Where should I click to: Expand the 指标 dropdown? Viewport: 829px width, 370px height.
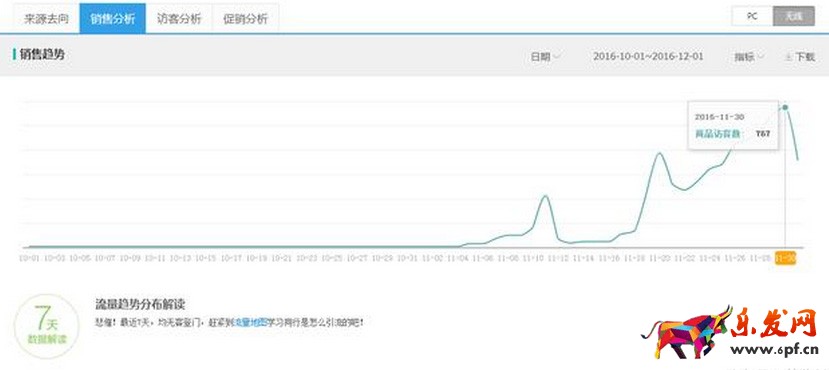point(749,57)
